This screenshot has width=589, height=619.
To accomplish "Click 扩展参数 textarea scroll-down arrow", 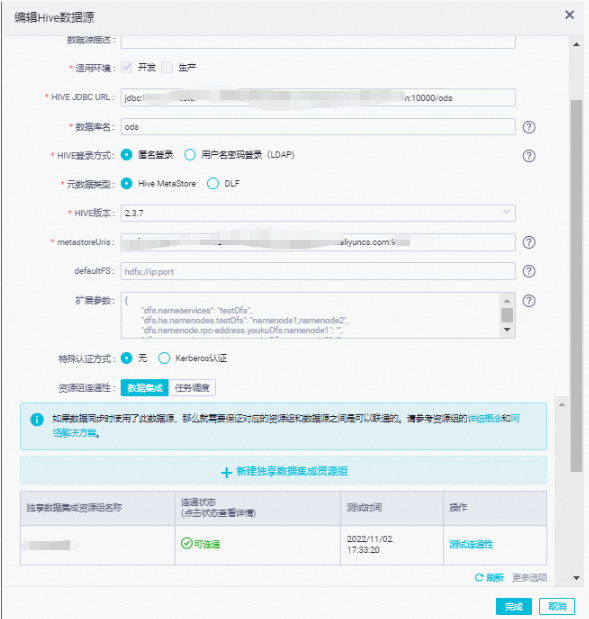I will [x=507, y=330].
